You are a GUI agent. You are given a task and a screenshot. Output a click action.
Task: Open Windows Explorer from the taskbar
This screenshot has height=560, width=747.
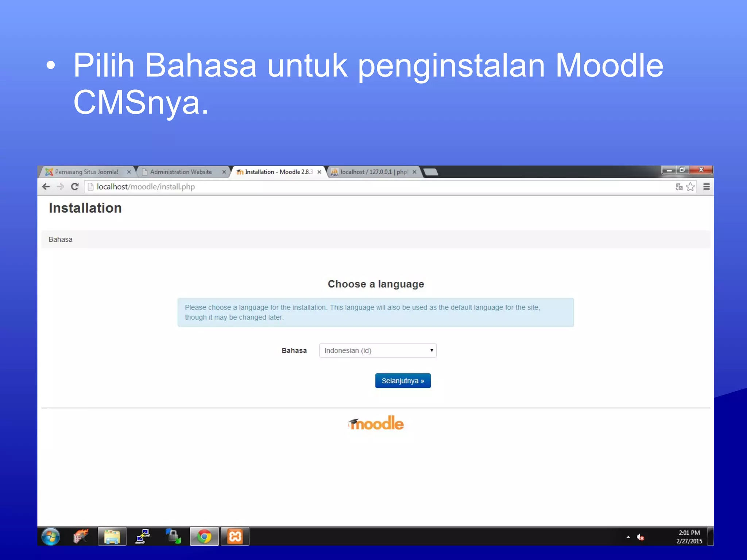click(x=112, y=537)
